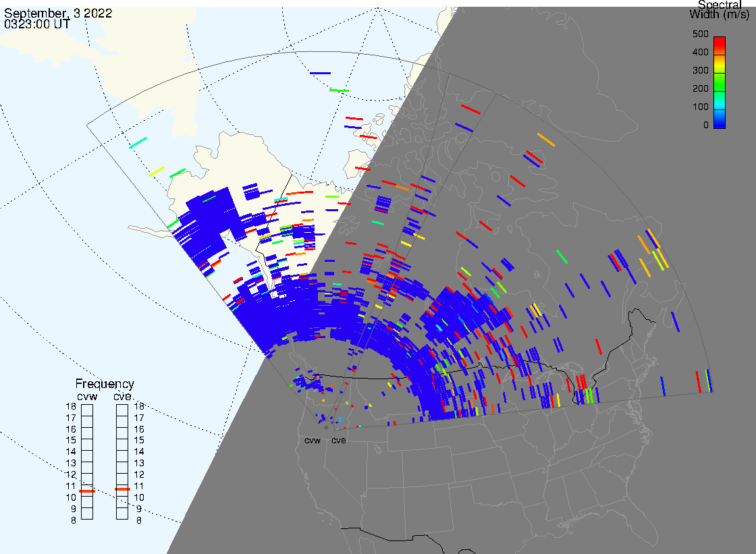Click the '10' label on the cve frequency scale
Viewport: 756px width, 554px height.
(139, 497)
